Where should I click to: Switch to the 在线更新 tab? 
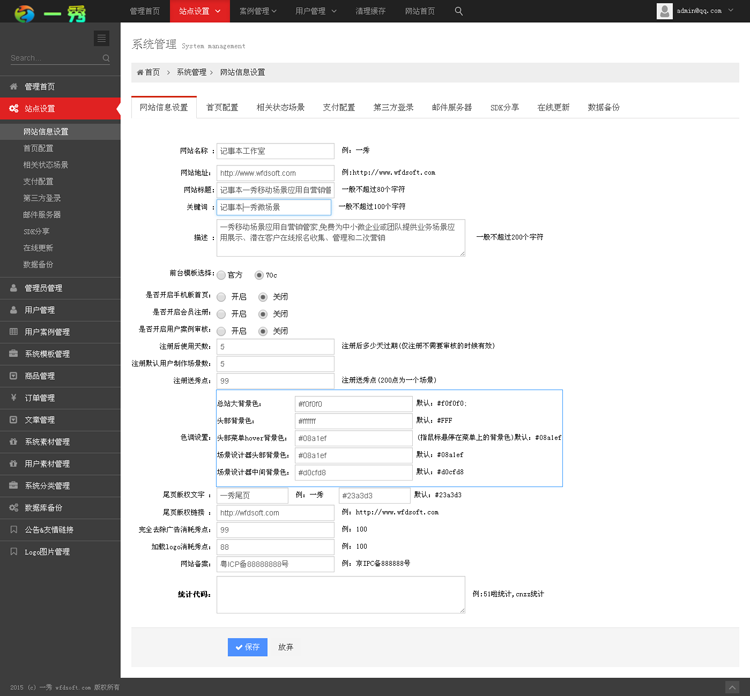coord(553,107)
